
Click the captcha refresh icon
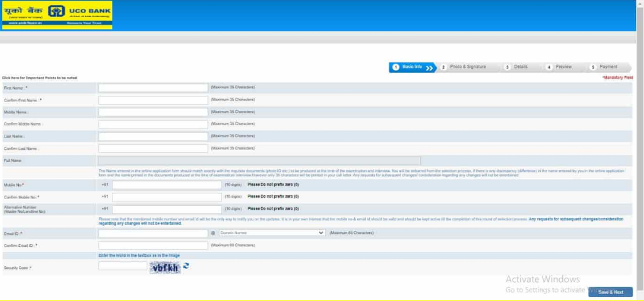[186, 266]
